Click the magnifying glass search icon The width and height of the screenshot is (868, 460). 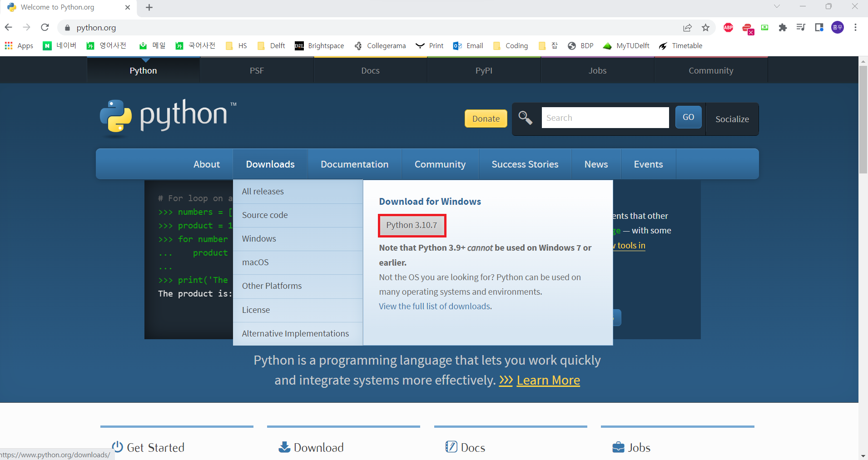pyautogui.click(x=526, y=118)
